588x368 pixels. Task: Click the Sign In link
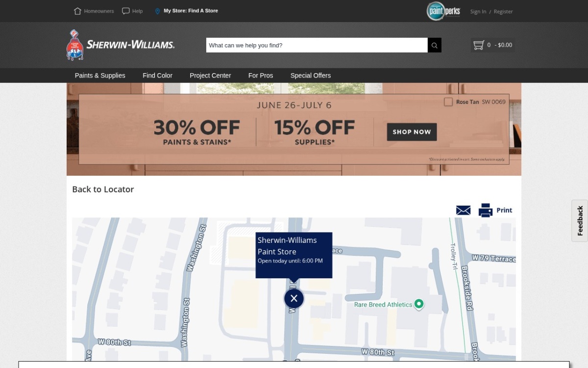478,11
